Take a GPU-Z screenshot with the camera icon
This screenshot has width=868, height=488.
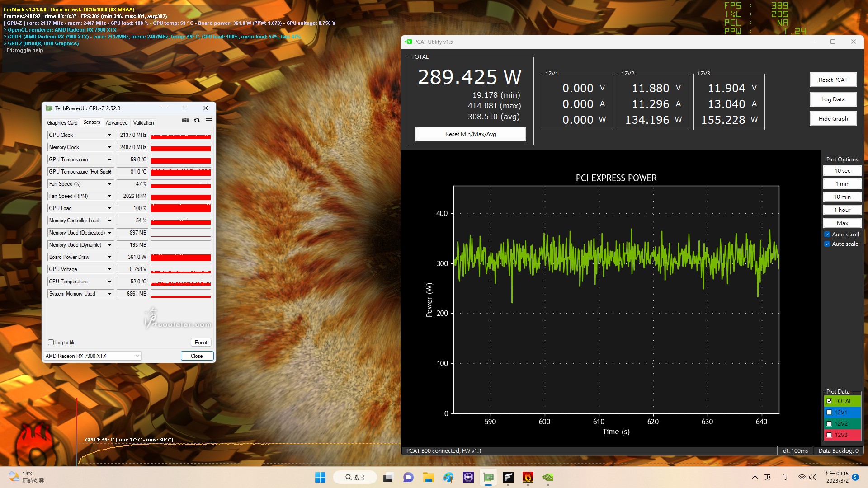pos(185,120)
